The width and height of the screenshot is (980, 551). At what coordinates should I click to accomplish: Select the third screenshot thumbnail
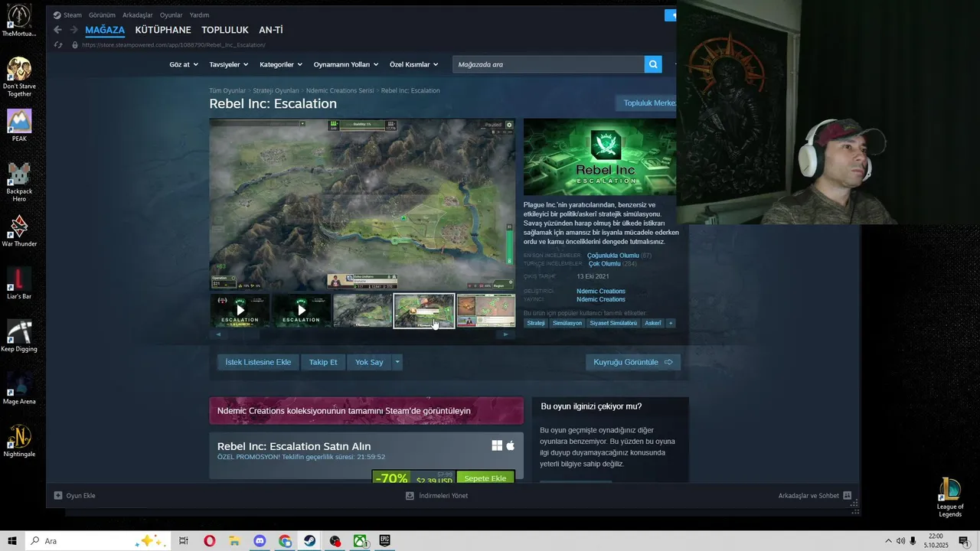coord(485,311)
